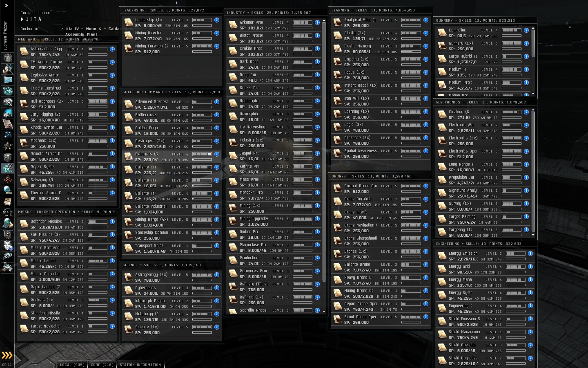Expand the sidebar with the yellow chevrons
The height and width of the screenshot is (368, 588).
click(7, 355)
